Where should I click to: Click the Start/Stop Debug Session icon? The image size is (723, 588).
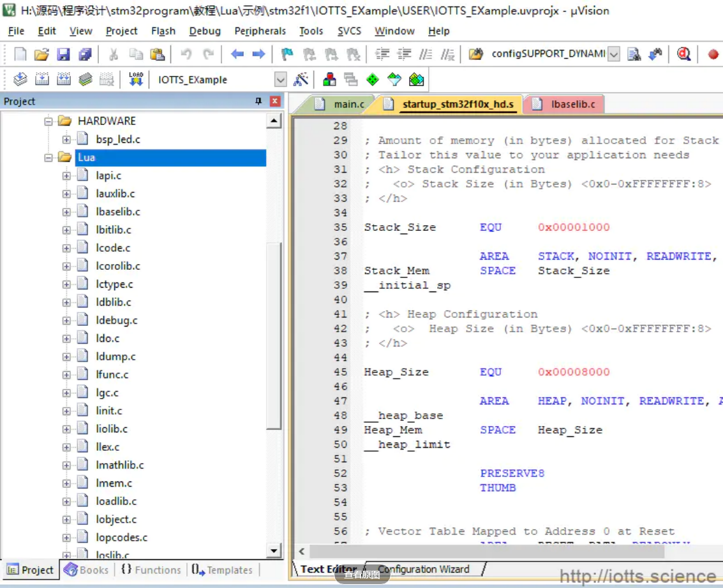(x=684, y=54)
